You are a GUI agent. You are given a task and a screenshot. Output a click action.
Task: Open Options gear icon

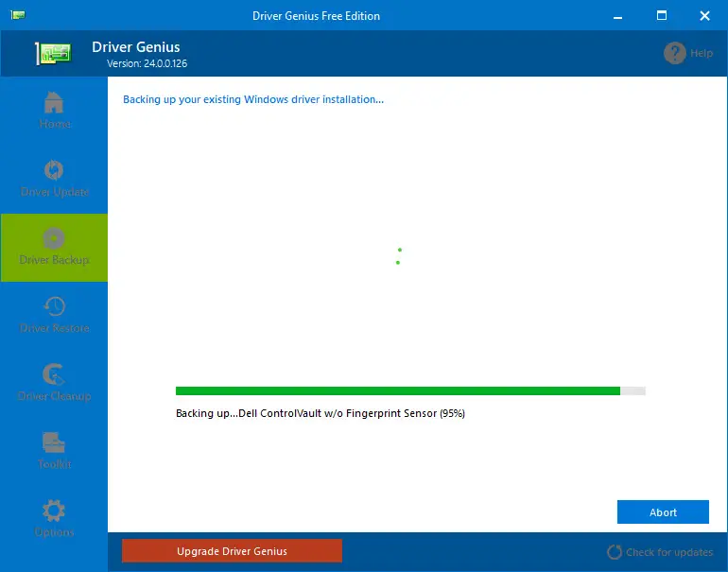click(54, 511)
